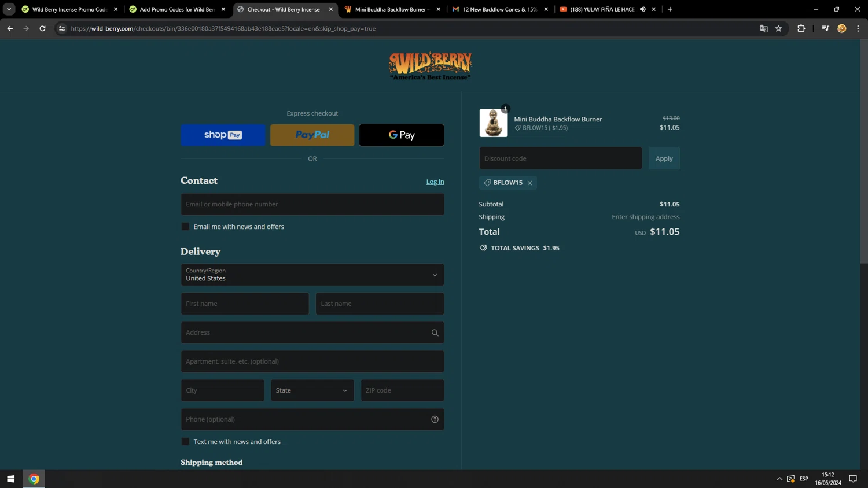Focus the Email or mobile phone number field
Viewport: 868px width, 488px height.
(312, 204)
